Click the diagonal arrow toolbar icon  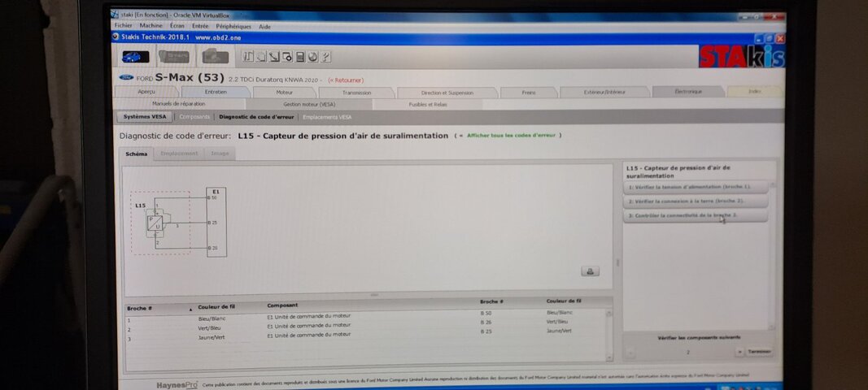click(x=274, y=56)
